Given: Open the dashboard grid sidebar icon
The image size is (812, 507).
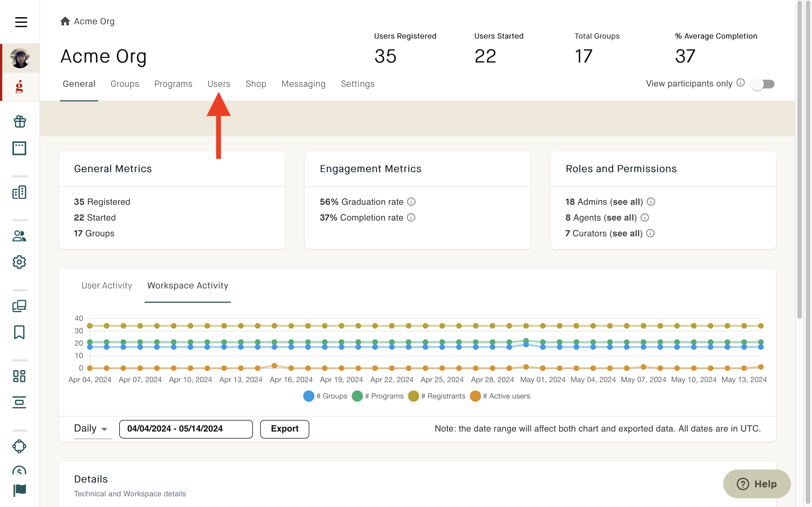Looking at the screenshot, I should click(19, 376).
